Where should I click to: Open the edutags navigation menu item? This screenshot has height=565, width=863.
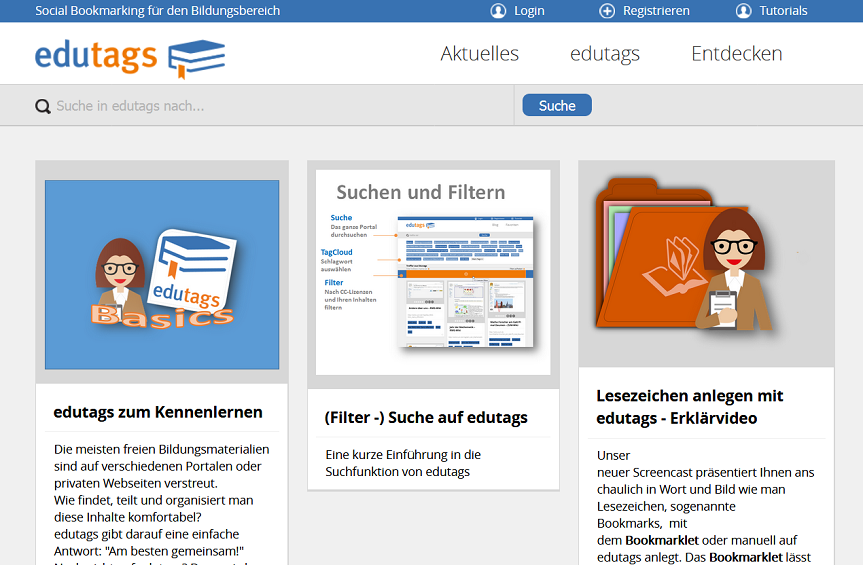click(605, 54)
